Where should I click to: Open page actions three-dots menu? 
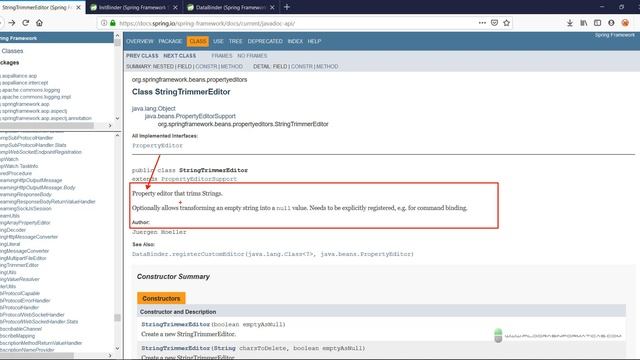click(x=482, y=23)
